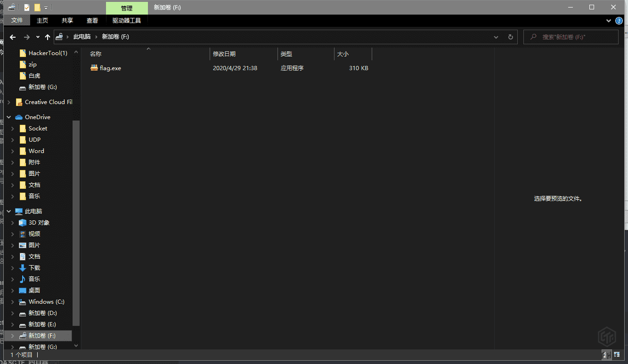The image size is (628, 364).
Task: Open Explorer help with the question mark
Action: pyautogui.click(x=619, y=21)
